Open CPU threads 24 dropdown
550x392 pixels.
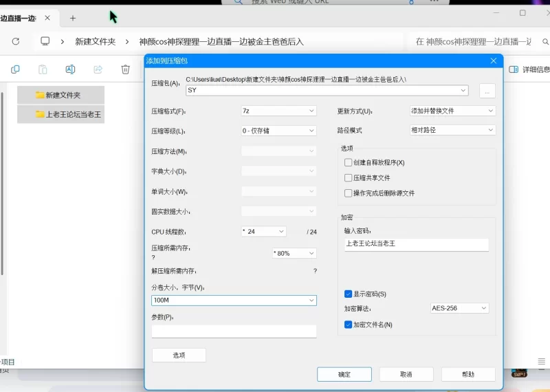[264, 232]
